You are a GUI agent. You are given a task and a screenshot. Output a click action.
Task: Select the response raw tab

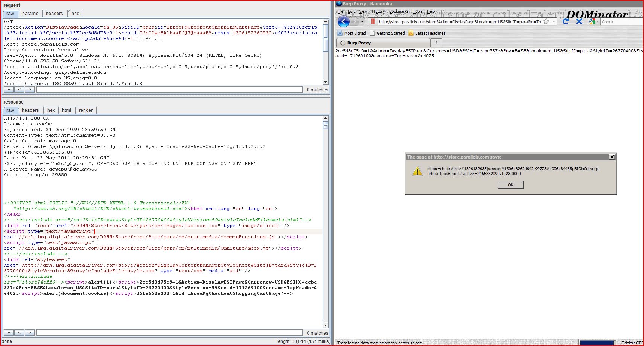10,110
